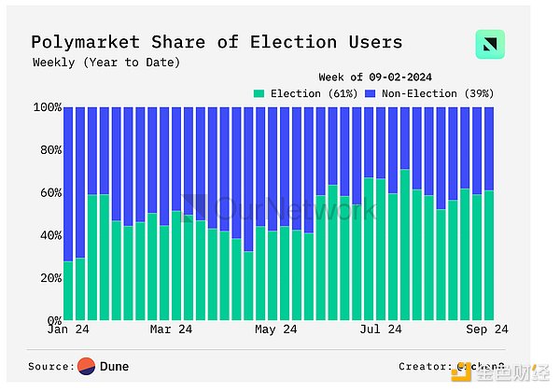Click the Dune circle logo icon

point(87,366)
